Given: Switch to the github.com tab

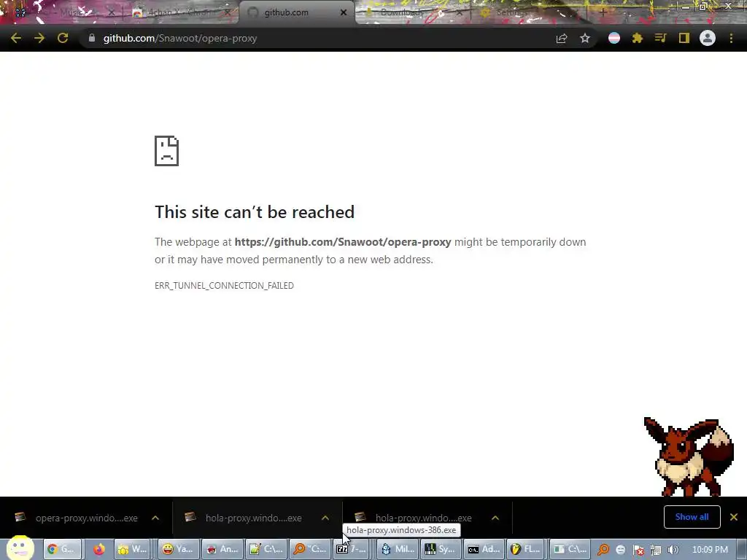Looking at the screenshot, I should point(296,12).
